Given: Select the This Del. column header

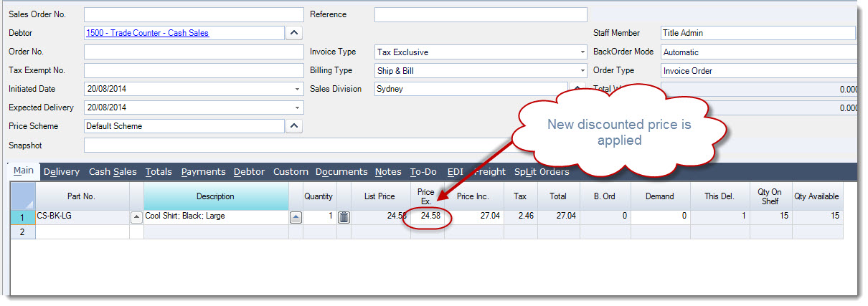Looking at the screenshot, I should 720,196.
